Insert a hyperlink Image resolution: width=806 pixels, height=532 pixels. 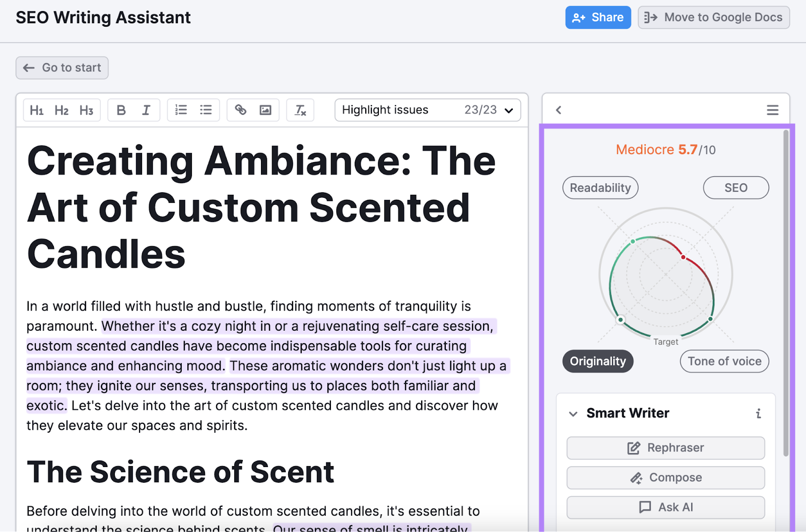241,110
